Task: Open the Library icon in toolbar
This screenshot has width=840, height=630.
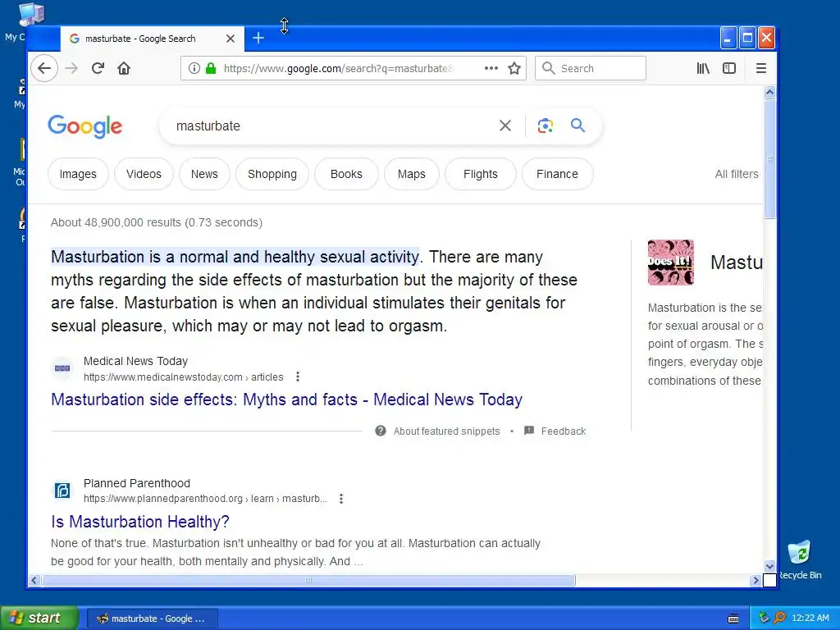Action: coord(703,68)
